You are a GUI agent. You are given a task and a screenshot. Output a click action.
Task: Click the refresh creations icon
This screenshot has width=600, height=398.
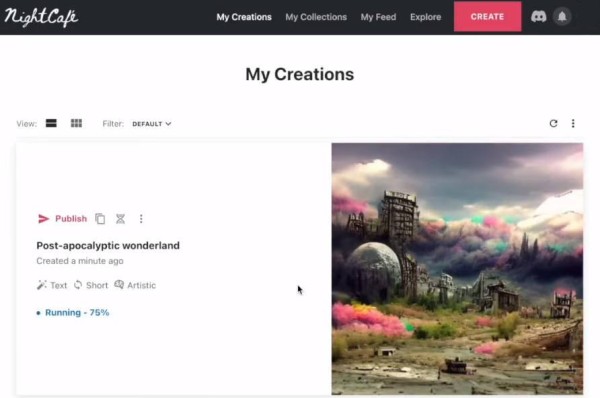coord(553,123)
